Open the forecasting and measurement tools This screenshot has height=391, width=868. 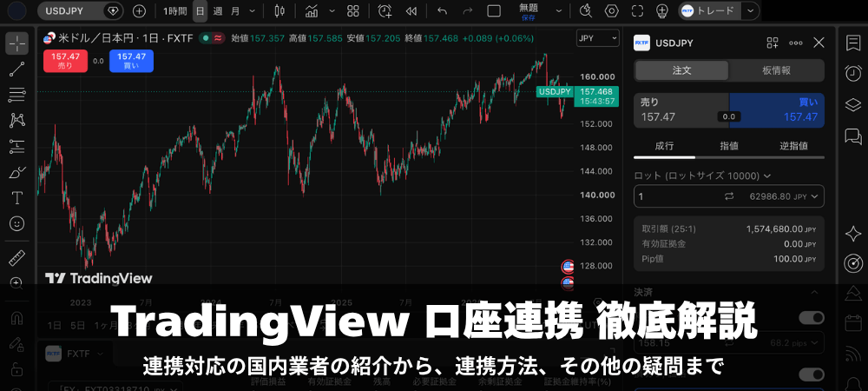[x=17, y=146]
